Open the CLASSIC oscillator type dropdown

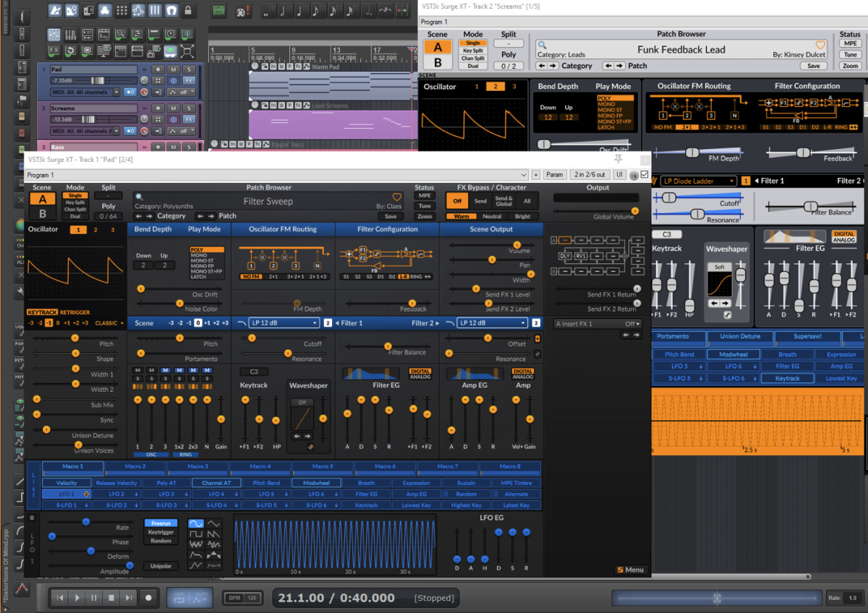[109, 323]
